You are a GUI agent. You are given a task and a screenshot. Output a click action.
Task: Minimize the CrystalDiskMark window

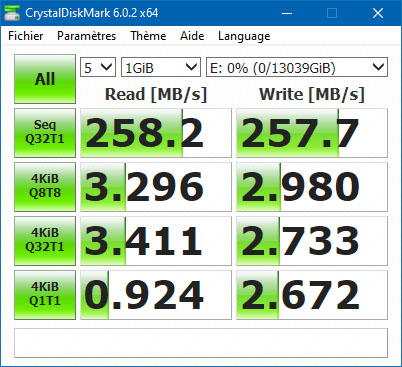coord(287,13)
